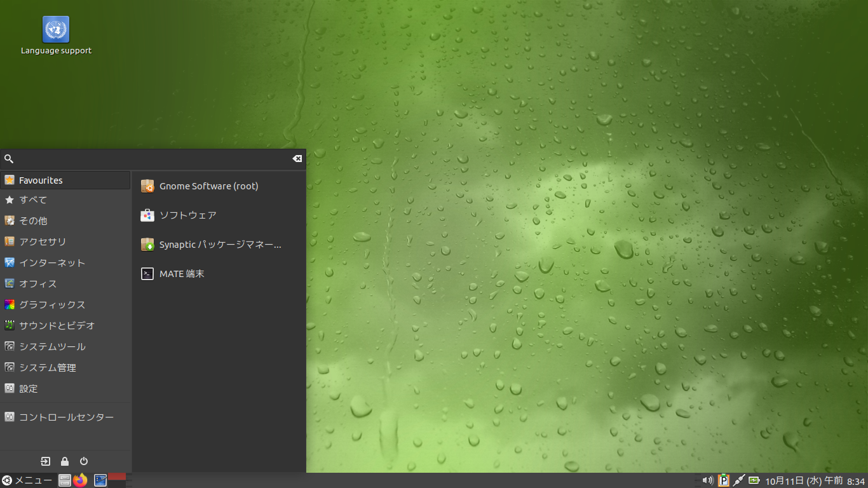Launch the ソフトウェア application
Screen dimensions: 868x488
click(219, 215)
